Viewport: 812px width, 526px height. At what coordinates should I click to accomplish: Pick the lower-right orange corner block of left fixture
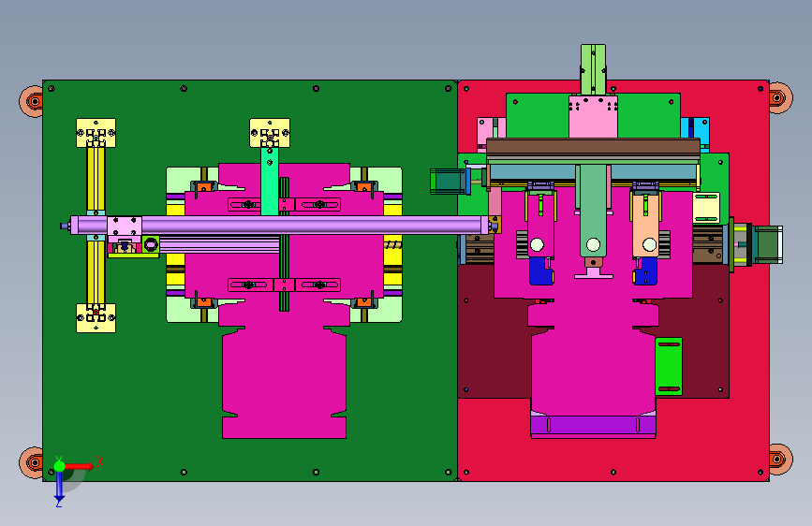pos(364,302)
